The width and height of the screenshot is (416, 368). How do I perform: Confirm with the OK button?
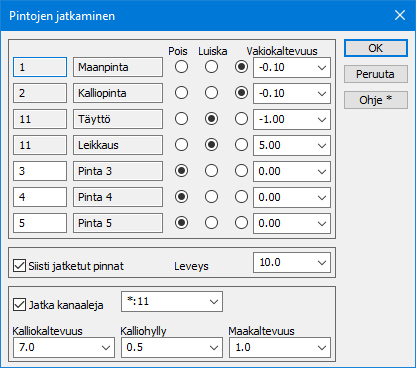click(x=376, y=48)
